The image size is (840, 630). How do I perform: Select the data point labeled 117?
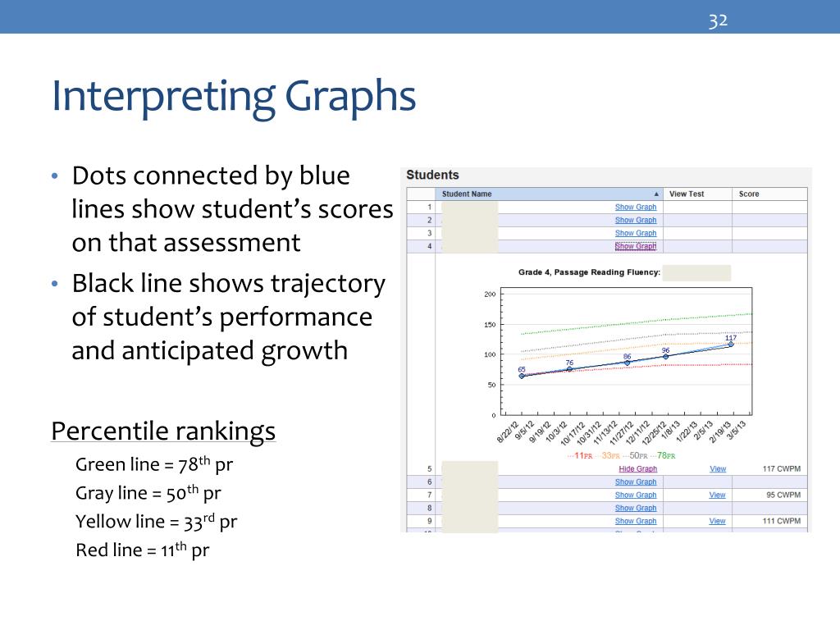click(x=731, y=344)
